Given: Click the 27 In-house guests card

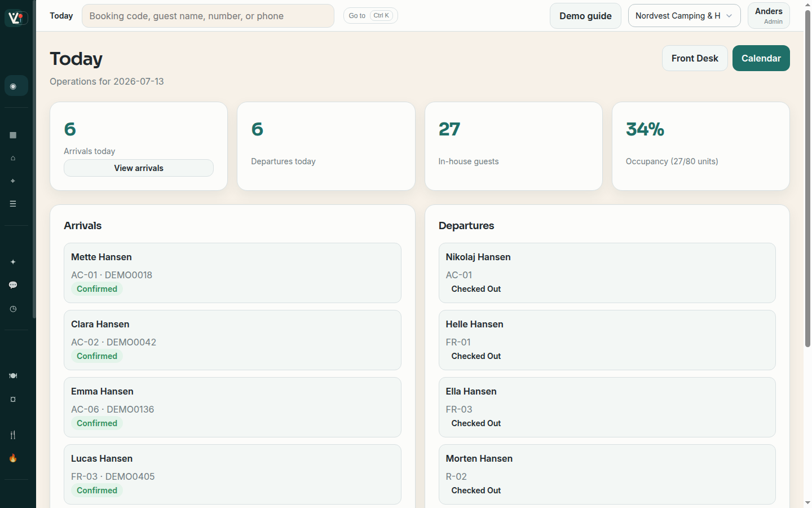Looking at the screenshot, I should 513,146.
